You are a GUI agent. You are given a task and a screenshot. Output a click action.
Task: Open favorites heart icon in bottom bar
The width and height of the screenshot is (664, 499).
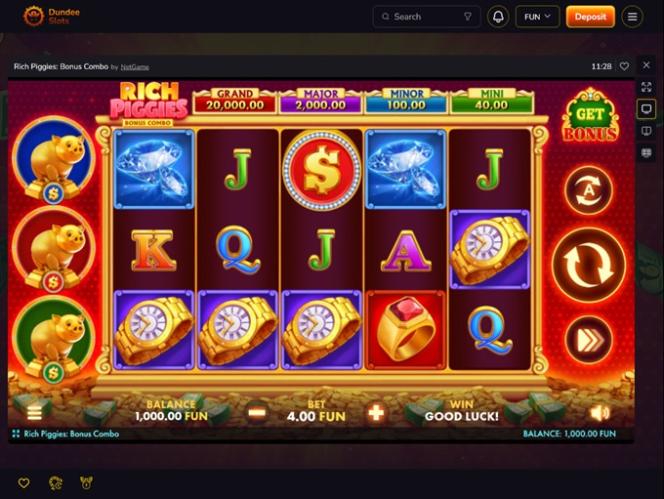[24, 482]
